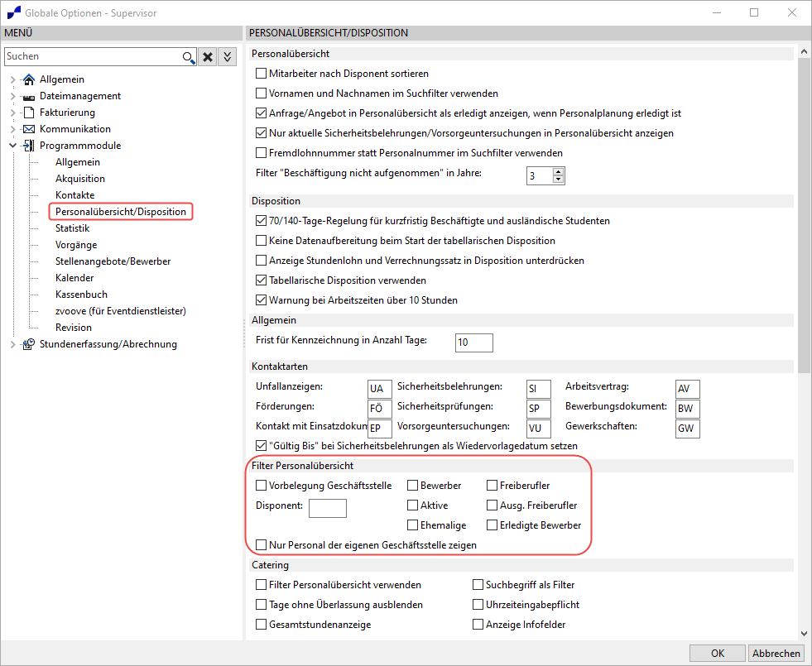The height and width of the screenshot is (666, 812).
Task: Open Personalübersicht/Disposition tree item
Action: point(121,212)
